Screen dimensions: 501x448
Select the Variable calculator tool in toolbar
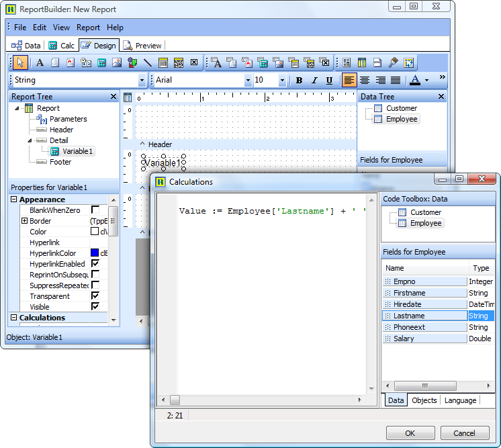(101, 62)
